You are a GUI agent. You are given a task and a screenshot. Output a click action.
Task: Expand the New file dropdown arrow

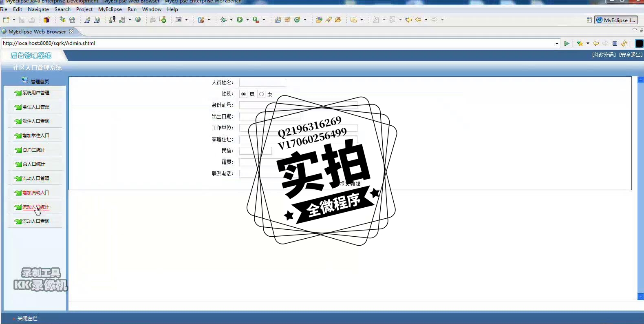[14, 20]
